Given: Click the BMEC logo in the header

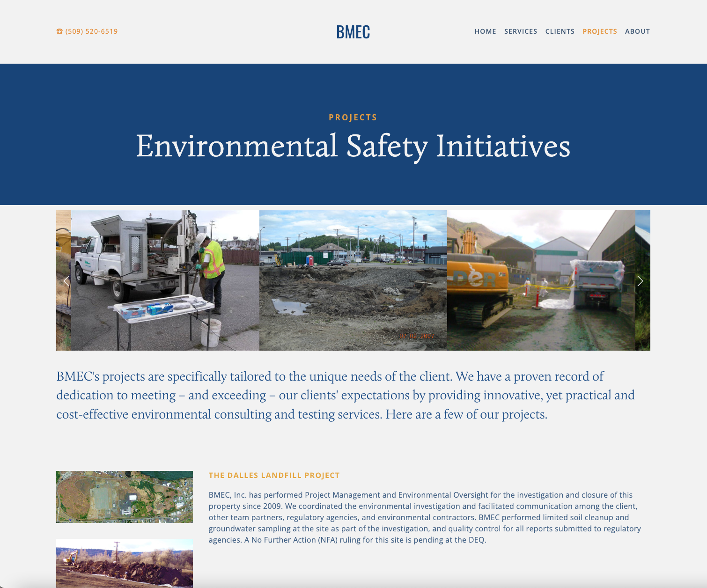Looking at the screenshot, I should (353, 32).
